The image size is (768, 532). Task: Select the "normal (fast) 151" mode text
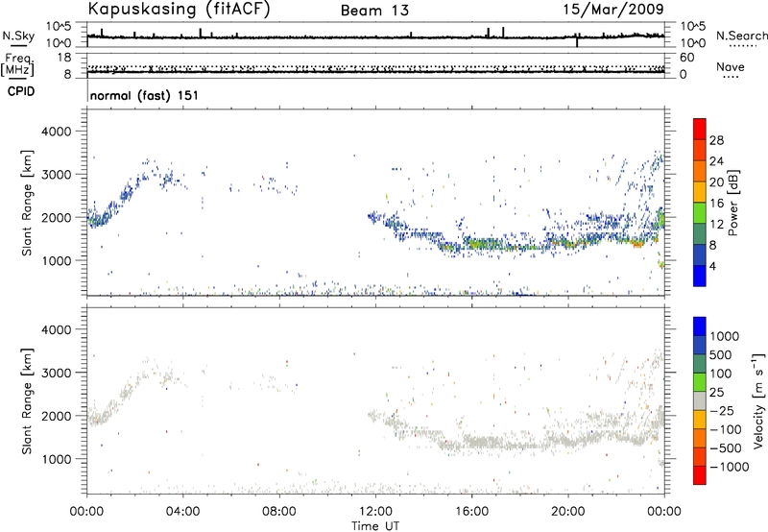point(144,95)
